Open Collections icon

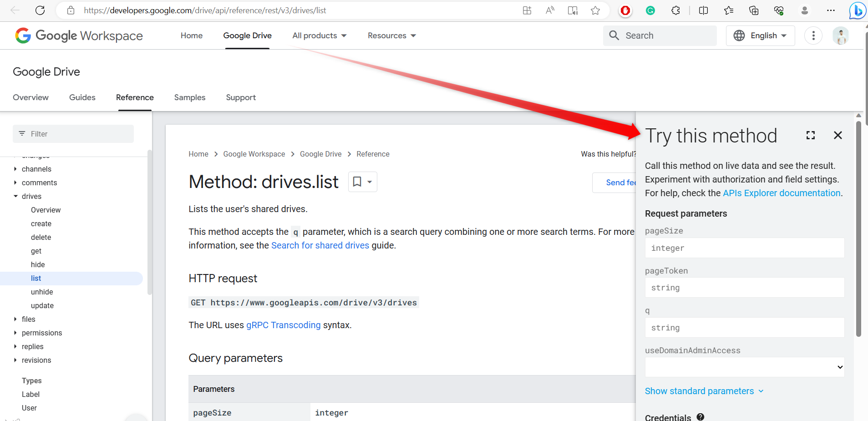[754, 10]
